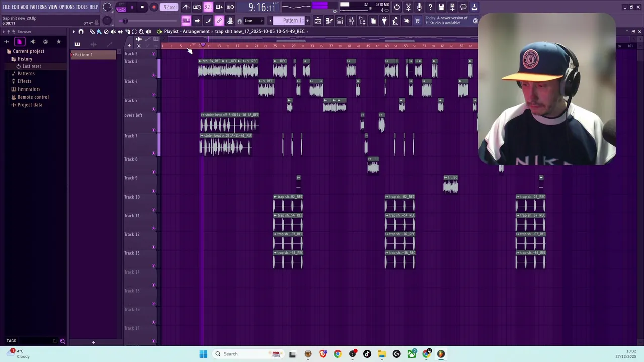Open the TOOLS menu
Image resolution: width=644 pixels, height=362 pixels.
pos(82,7)
